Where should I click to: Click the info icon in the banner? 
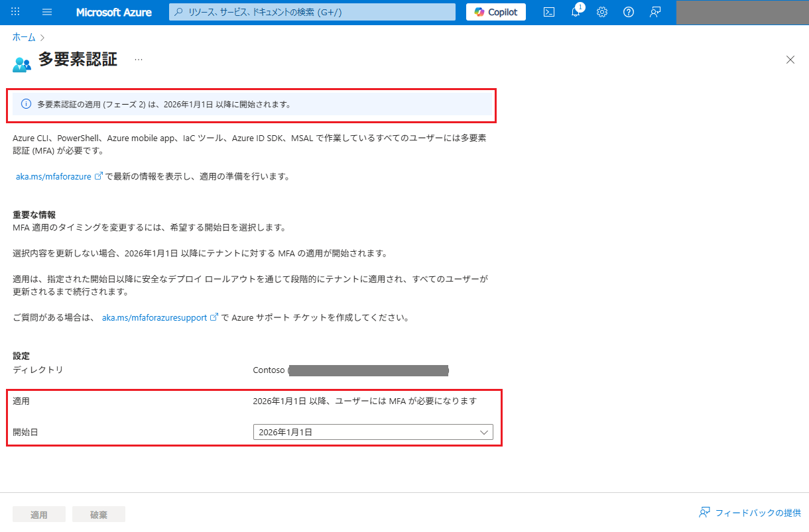pyautogui.click(x=27, y=104)
